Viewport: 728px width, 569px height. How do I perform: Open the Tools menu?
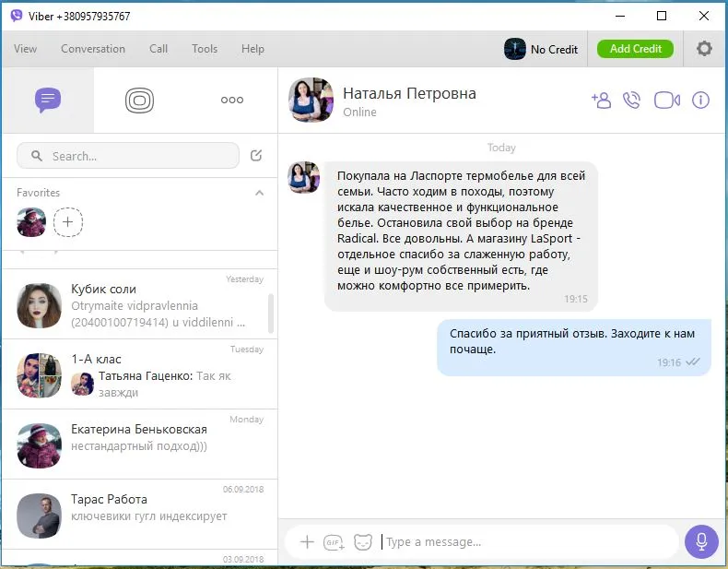tap(205, 49)
